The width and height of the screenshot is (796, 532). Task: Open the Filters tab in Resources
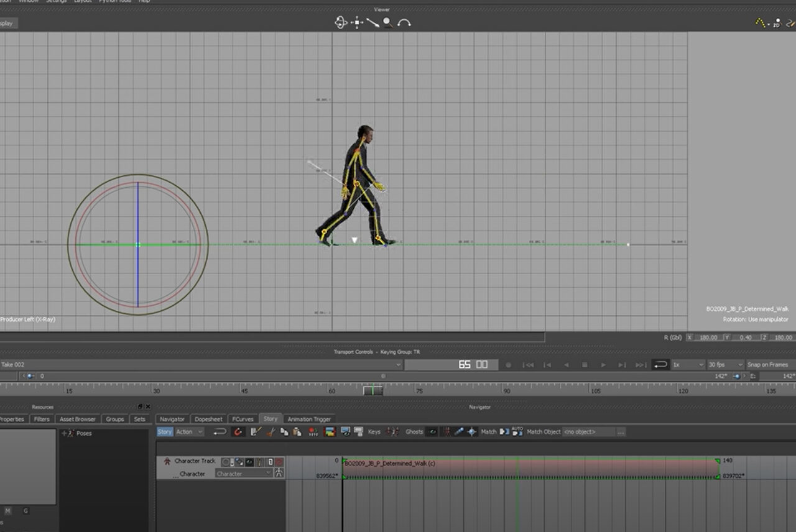42,420
